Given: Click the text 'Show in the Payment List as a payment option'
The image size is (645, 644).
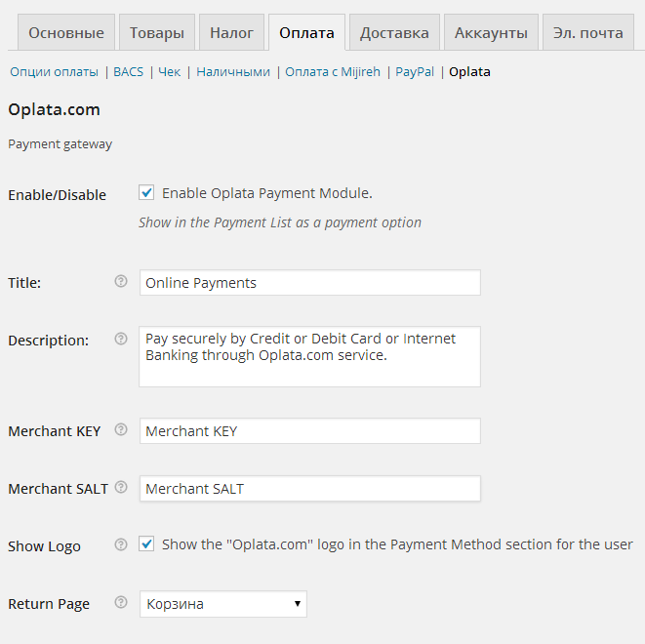Looking at the screenshot, I should pos(280,222).
